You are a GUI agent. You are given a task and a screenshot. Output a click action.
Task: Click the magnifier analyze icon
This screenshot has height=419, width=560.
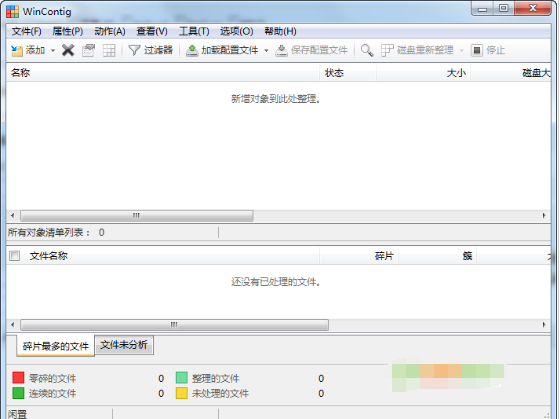tap(367, 50)
